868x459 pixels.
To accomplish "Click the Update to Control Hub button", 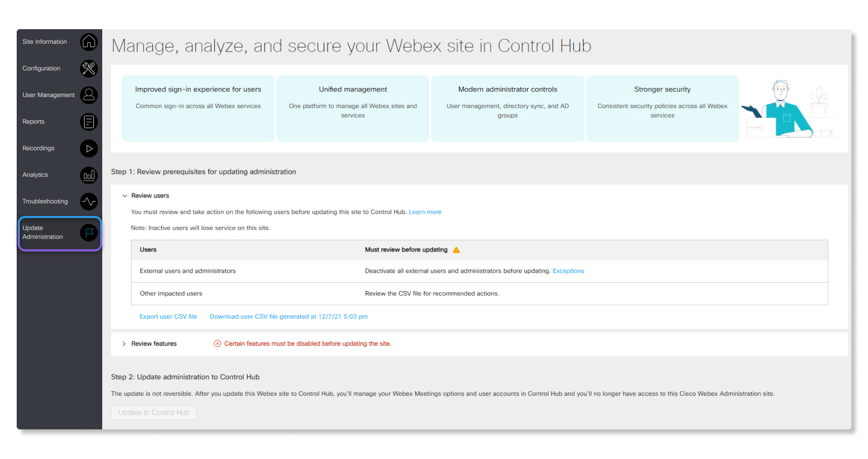I will pyautogui.click(x=154, y=413).
